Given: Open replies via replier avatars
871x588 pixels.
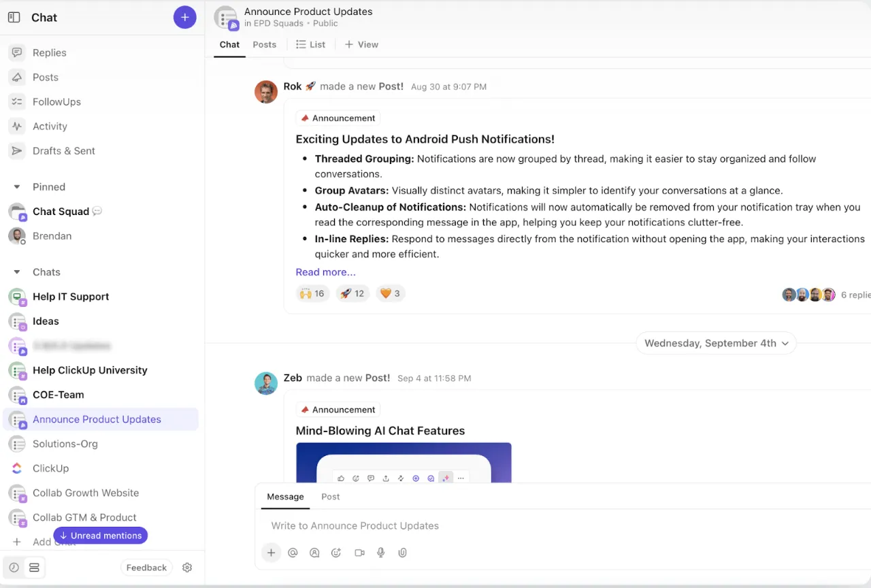Looking at the screenshot, I should coord(808,295).
